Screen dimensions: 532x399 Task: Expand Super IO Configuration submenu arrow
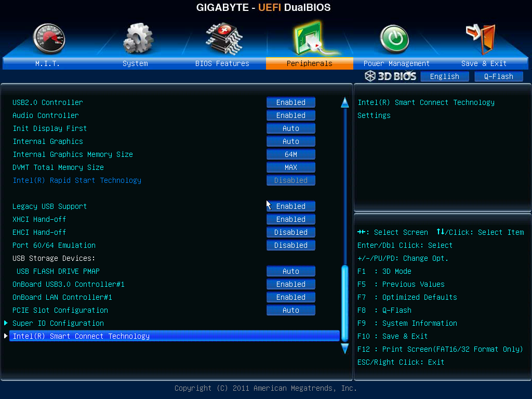(6, 323)
